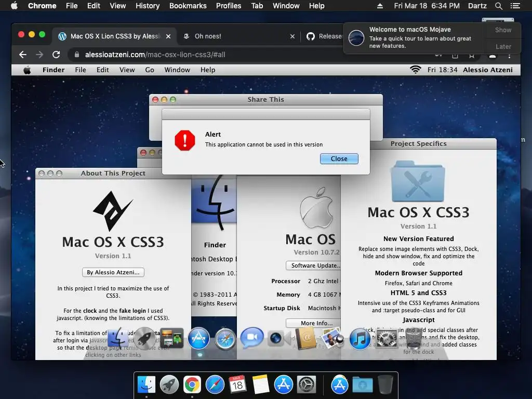Click the Fri 18:34 clock in simulated menu bar
Viewport: 532px width, 399px height.
(442, 70)
